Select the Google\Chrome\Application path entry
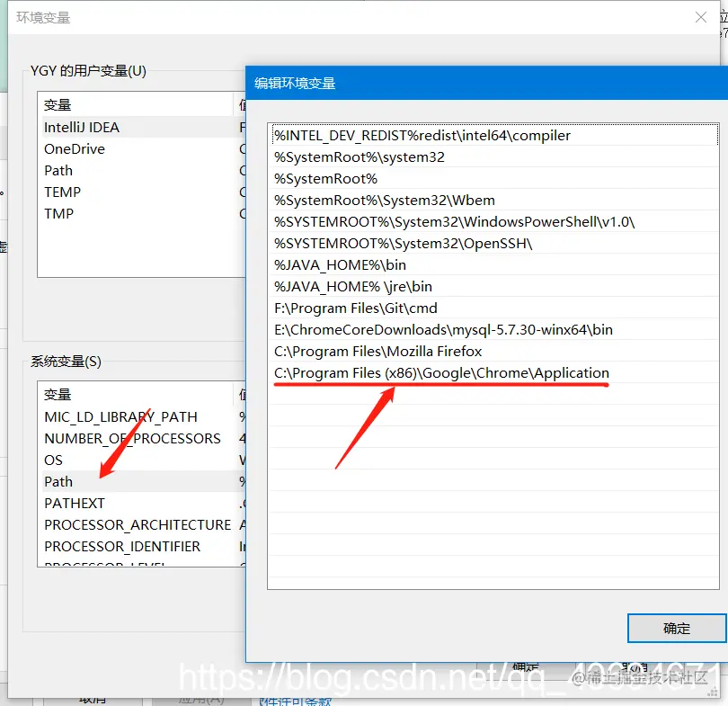 tap(493, 373)
